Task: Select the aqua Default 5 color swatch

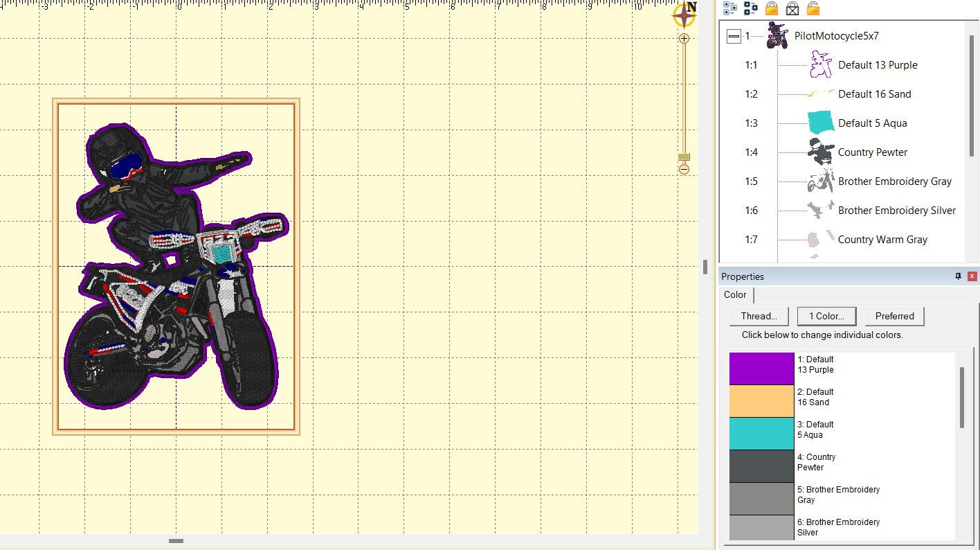Action: pos(760,432)
